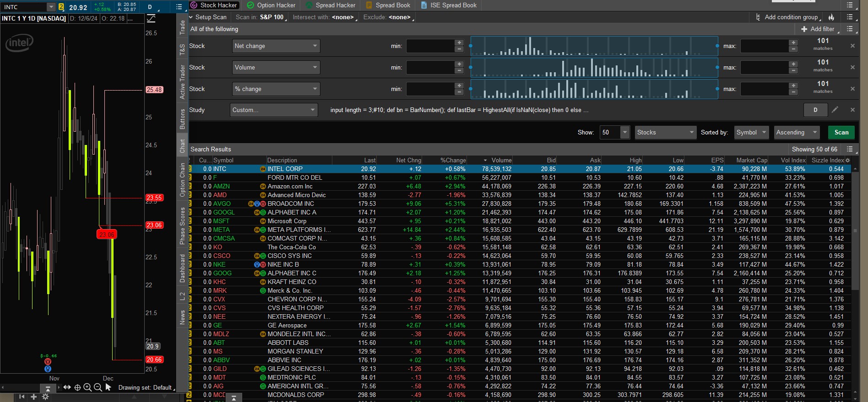Delete the Custom study filter with X
The width and height of the screenshot is (868, 402).
tap(852, 110)
